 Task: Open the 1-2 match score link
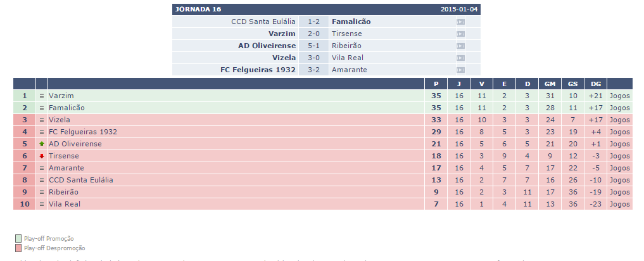click(x=313, y=22)
